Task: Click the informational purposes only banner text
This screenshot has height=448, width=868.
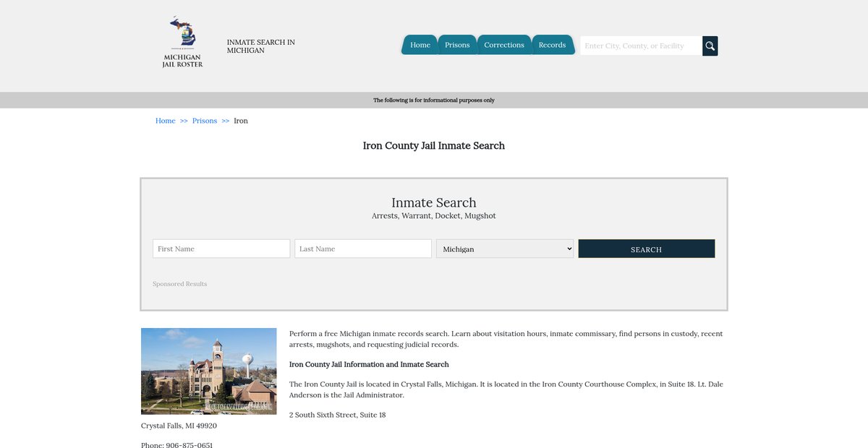Action: coord(434,100)
